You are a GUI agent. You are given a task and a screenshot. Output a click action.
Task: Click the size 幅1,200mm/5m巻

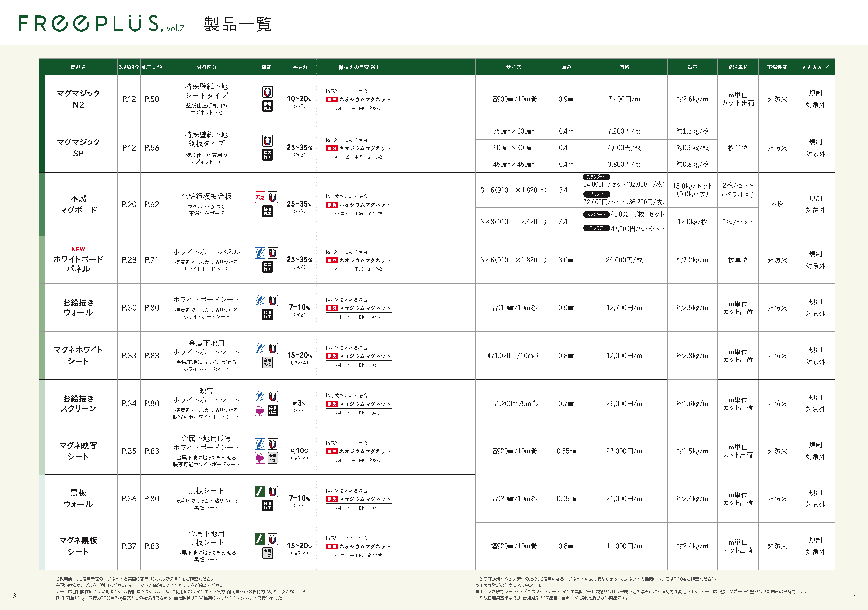tap(513, 404)
